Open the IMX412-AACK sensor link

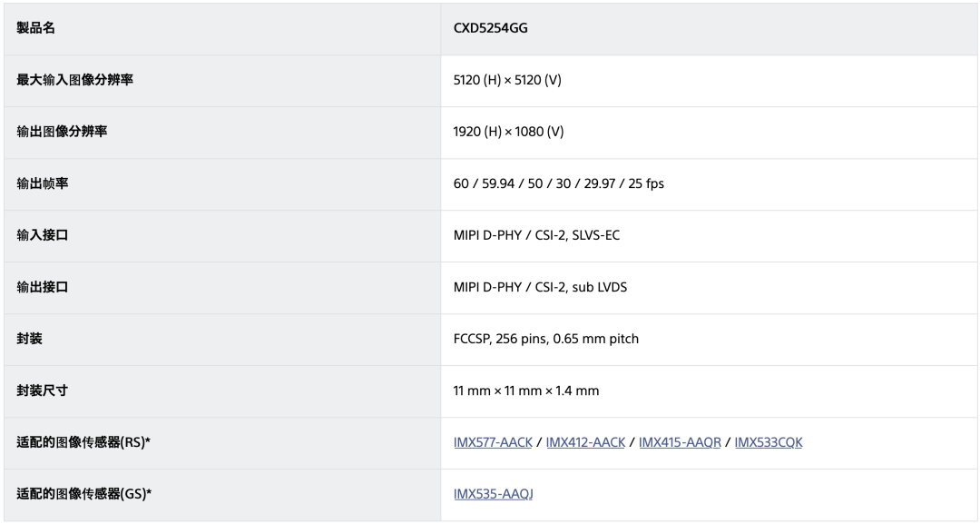(585, 442)
